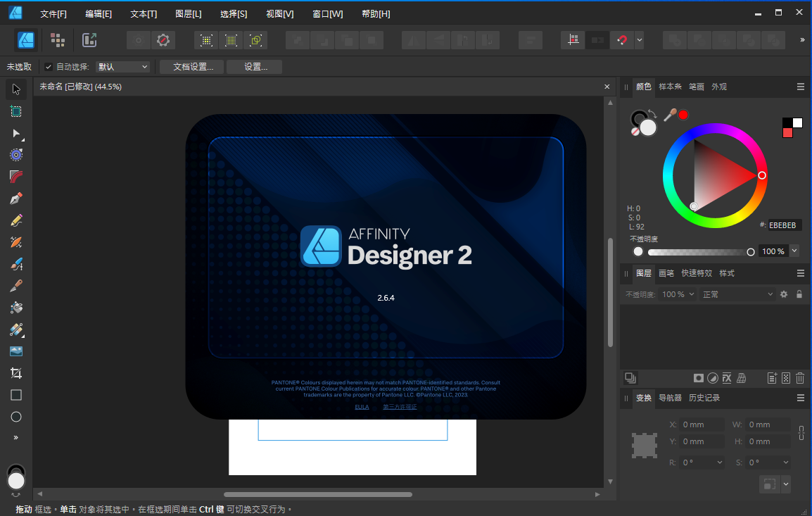The image size is (812, 516).
Task: Open the 图层[L] menu
Action: 189,14
